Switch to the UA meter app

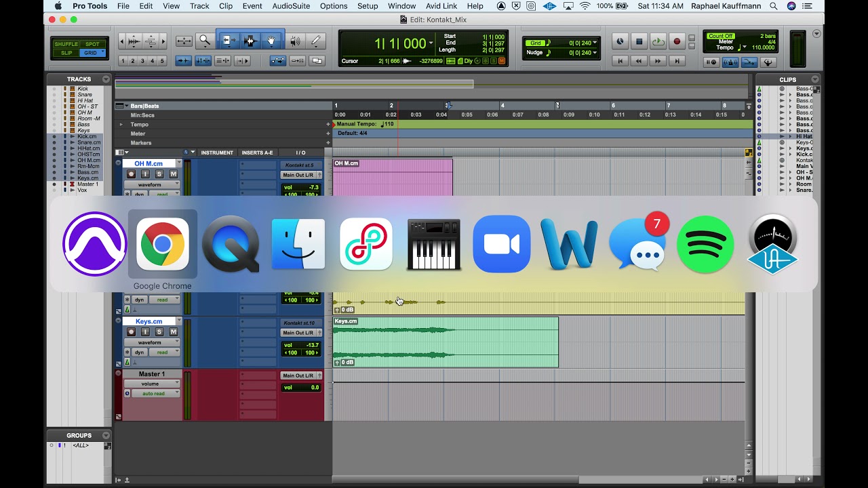[773, 244]
